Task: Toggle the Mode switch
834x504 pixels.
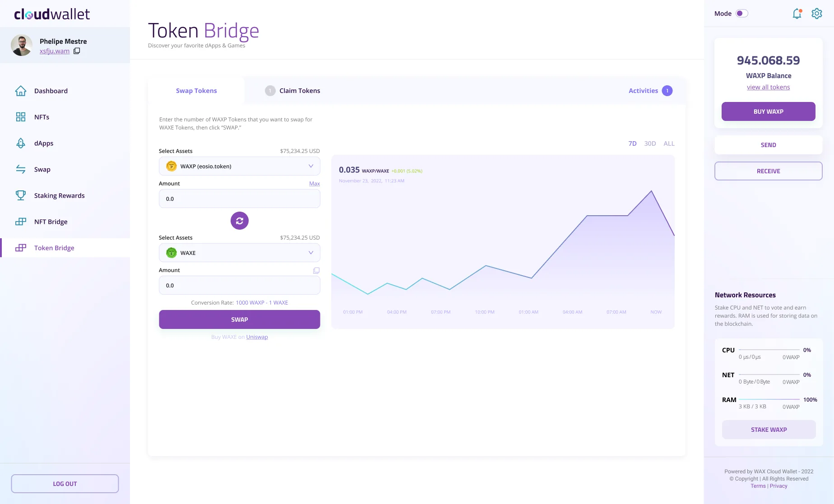Action: 742,14
